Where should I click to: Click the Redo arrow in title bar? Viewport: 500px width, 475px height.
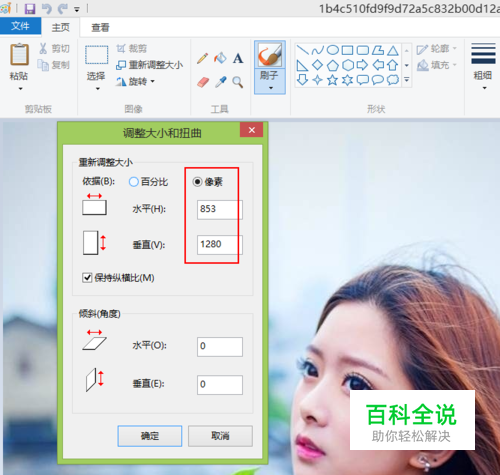(x=62, y=8)
